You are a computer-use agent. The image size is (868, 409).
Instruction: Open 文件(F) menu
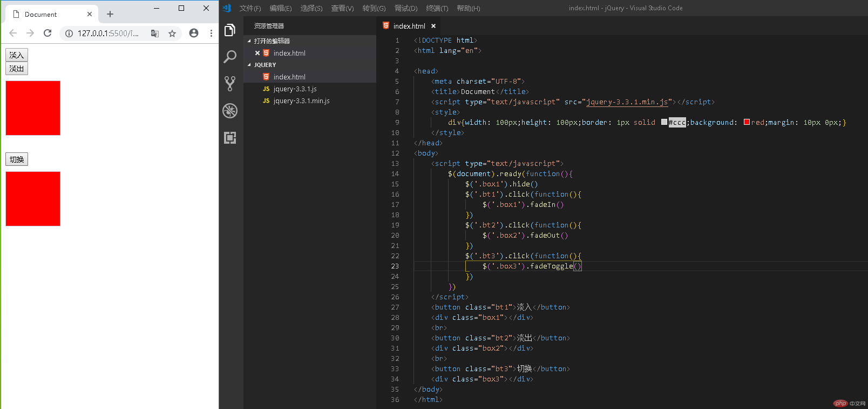(250, 8)
